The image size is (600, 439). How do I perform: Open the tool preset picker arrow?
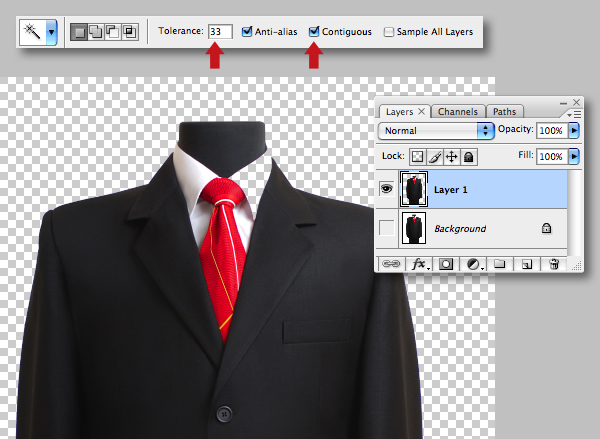click(x=51, y=33)
